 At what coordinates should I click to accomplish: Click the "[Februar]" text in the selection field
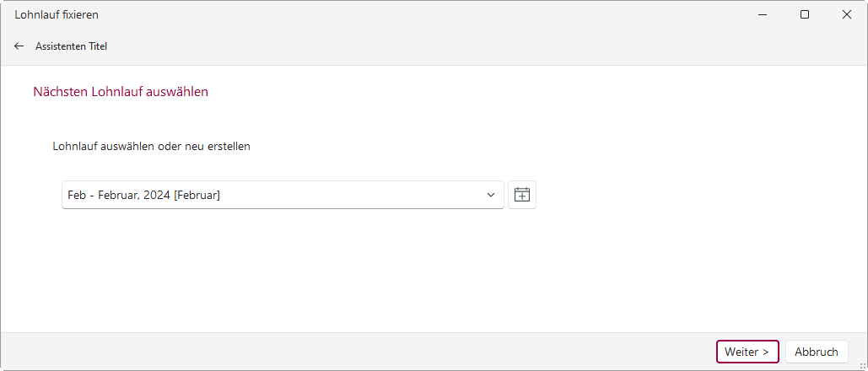point(197,195)
